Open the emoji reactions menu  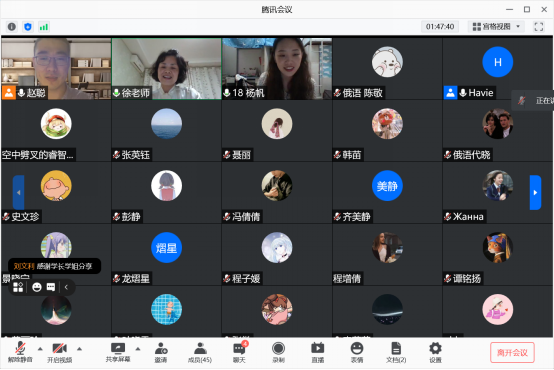coord(357,352)
